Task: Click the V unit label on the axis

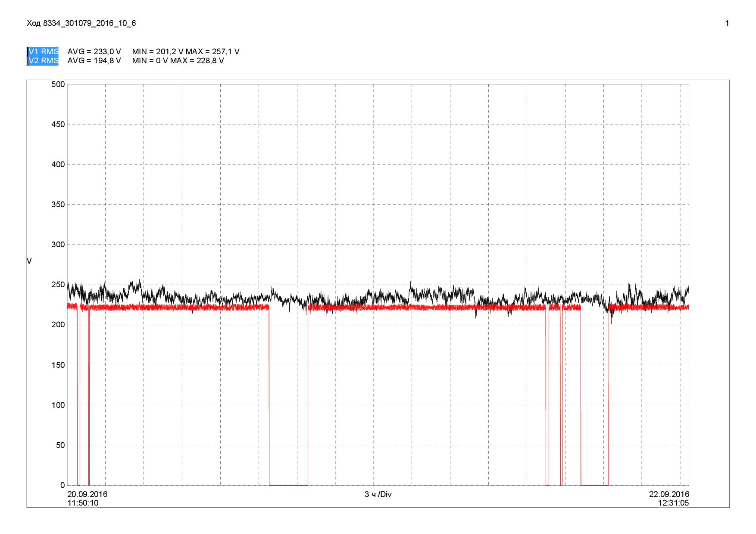Action: click(29, 261)
